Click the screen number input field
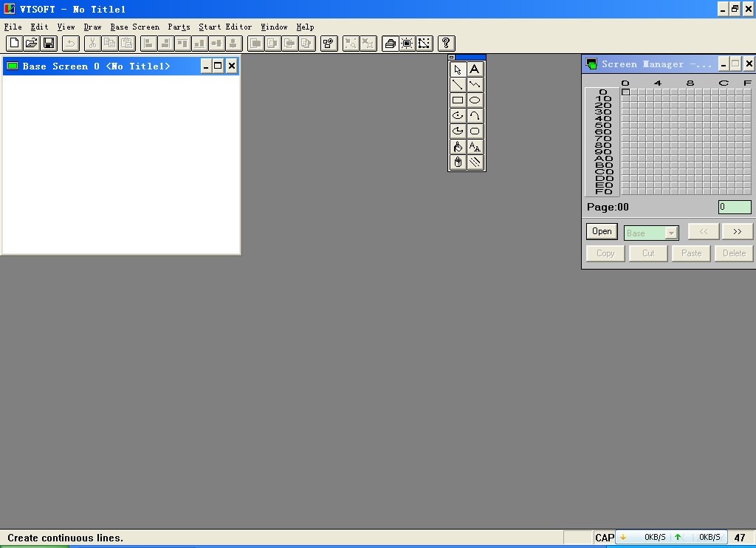Image resolution: width=756 pixels, height=548 pixels. coord(735,208)
